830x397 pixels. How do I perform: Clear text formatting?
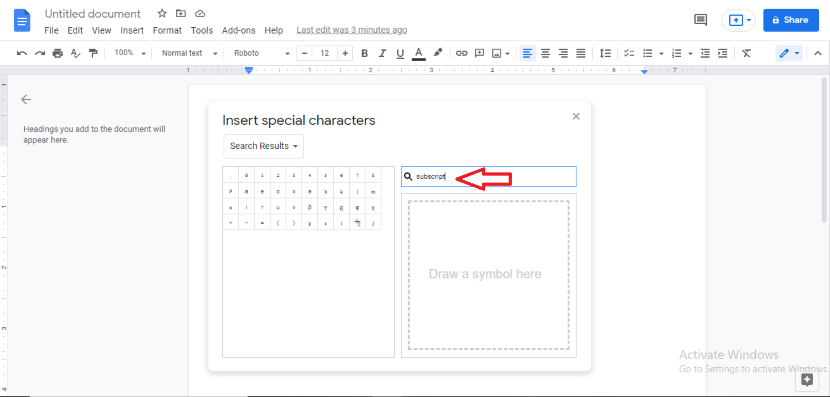[x=746, y=53]
